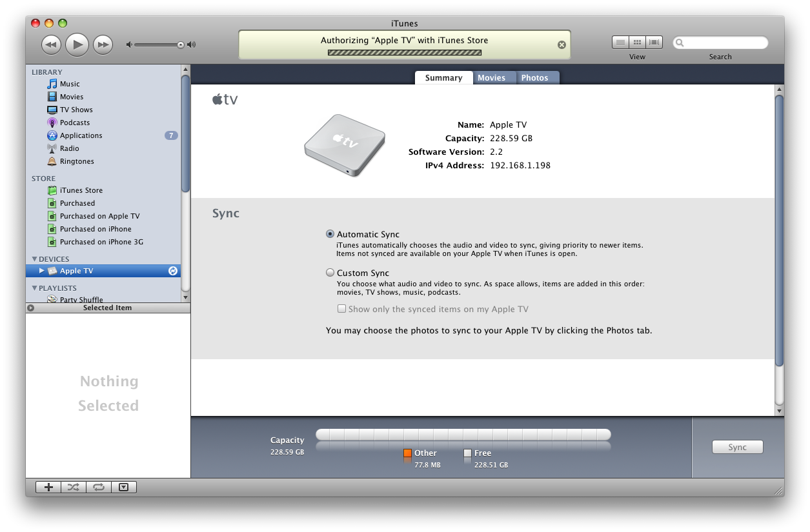Screen dimensions: 810x532
Task: Collapse the DEVICES section
Action: pos(34,259)
